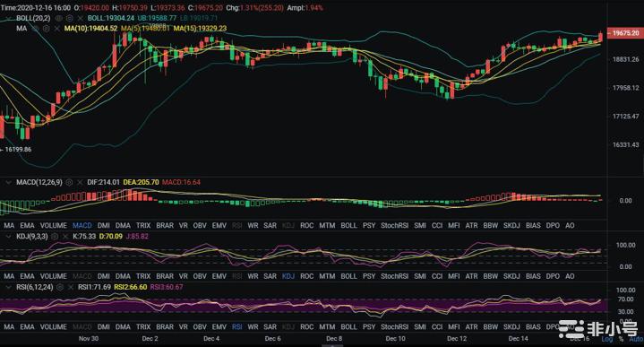Select MACD tab below the MACD chart
The width and height of the screenshot is (644, 347).
coord(82,225)
